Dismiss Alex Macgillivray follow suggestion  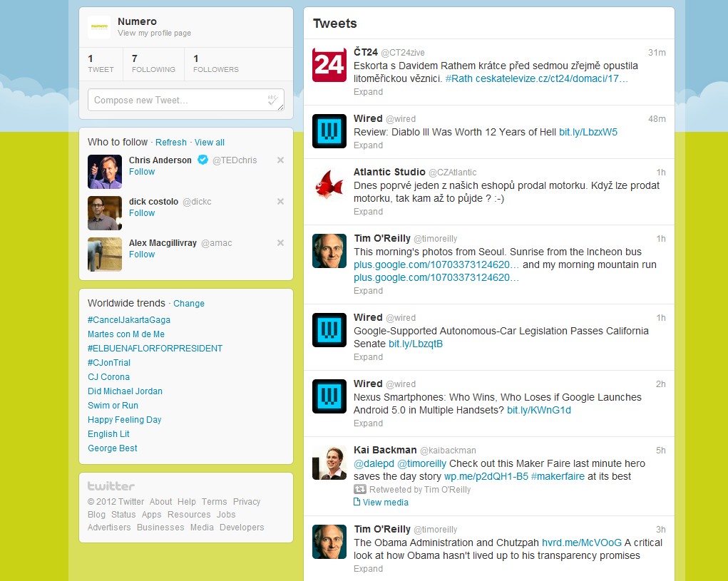point(280,242)
